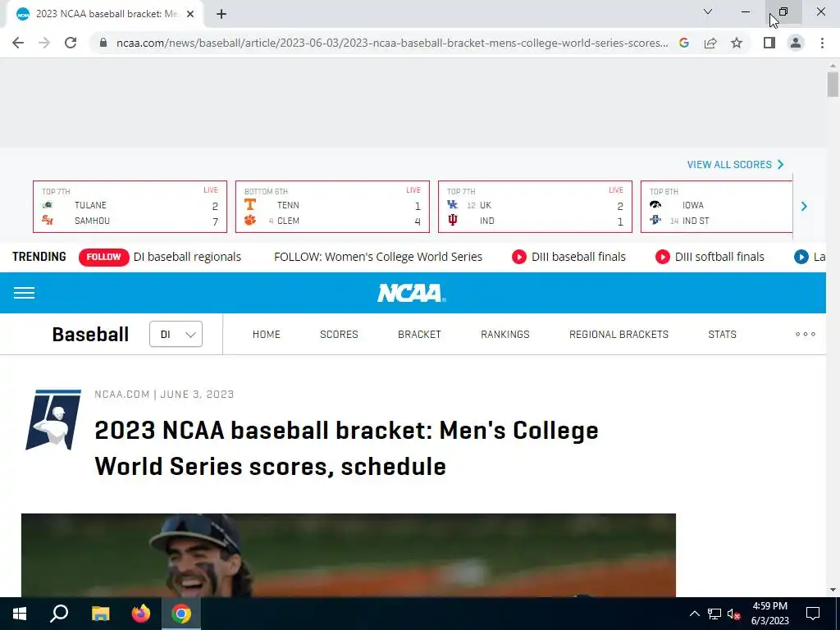The image size is (840, 630).
Task: Go to baseball HOME tab
Action: pos(267,335)
